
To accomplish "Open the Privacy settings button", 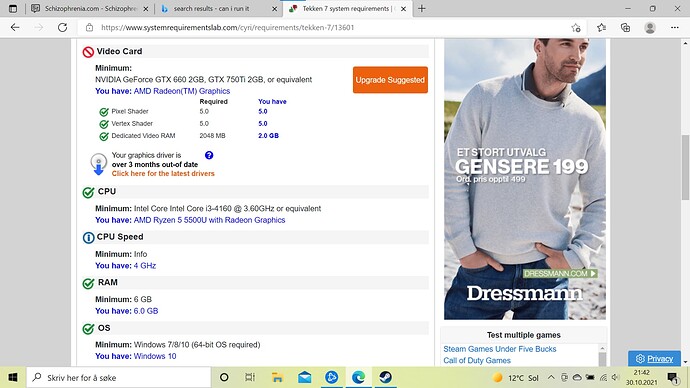I will click(654, 359).
